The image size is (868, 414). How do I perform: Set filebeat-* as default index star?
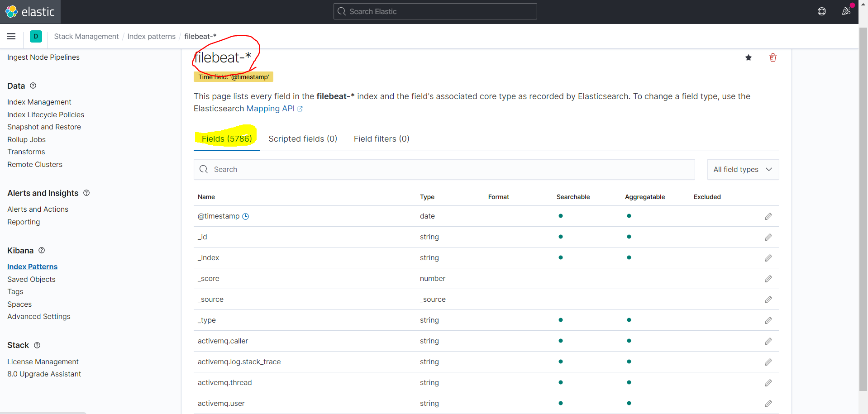[x=749, y=57]
